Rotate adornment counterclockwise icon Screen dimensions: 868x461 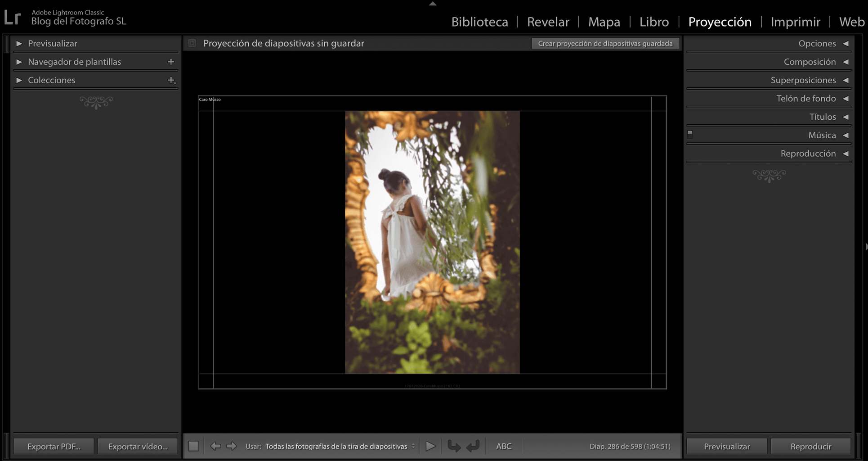(x=454, y=446)
